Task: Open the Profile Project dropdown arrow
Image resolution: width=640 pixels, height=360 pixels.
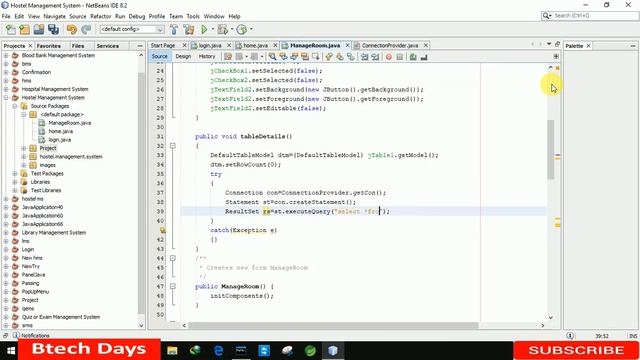Action: coord(251,29)
